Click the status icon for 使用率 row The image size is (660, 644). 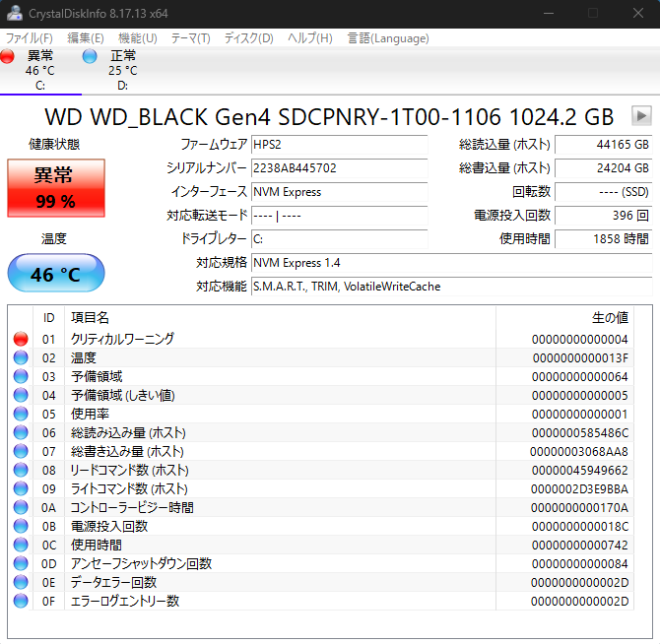pos(21,414)
